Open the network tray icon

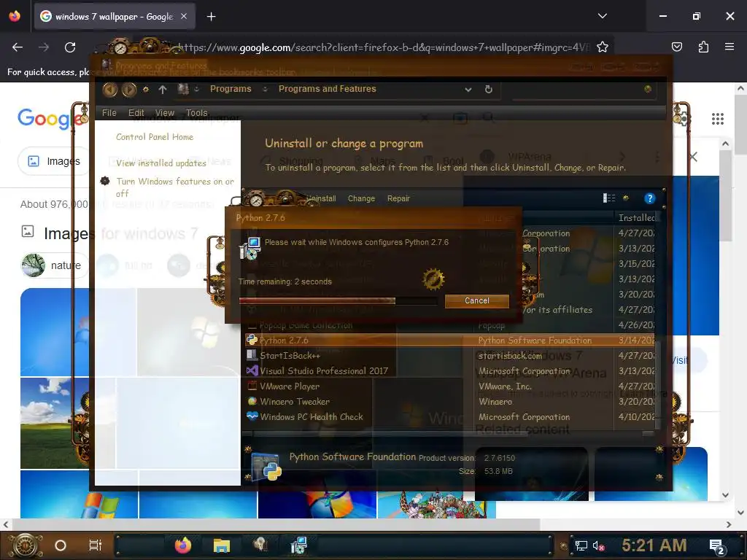tap(581, 546)
